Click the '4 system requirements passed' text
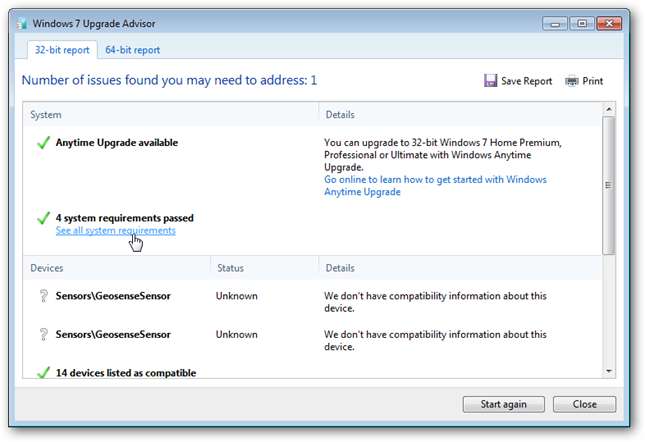Image resolution: width=645 pixels, height=442 pixels. click(125, 218)
